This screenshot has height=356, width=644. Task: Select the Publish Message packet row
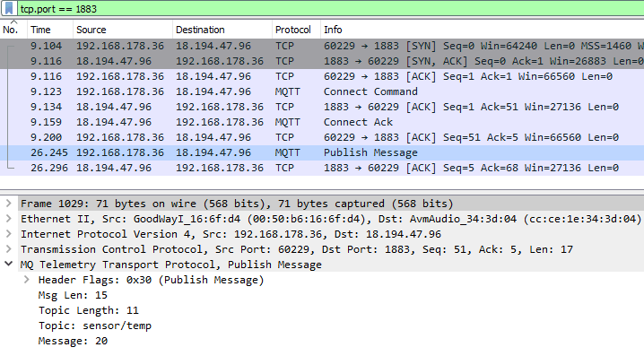[322, 152]
